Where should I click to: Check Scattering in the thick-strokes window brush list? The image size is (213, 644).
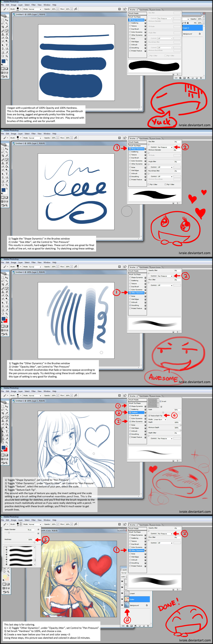tap(130, 23)
